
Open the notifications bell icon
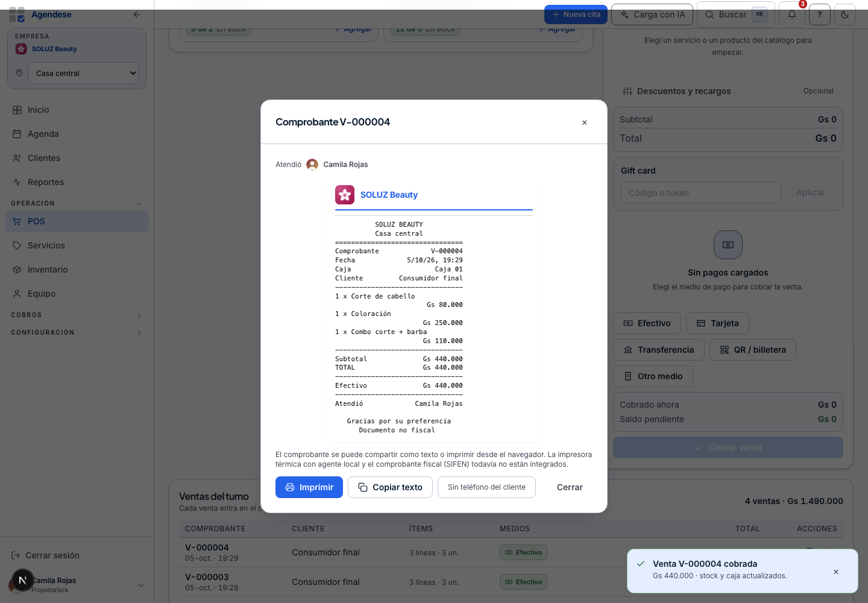792,14
